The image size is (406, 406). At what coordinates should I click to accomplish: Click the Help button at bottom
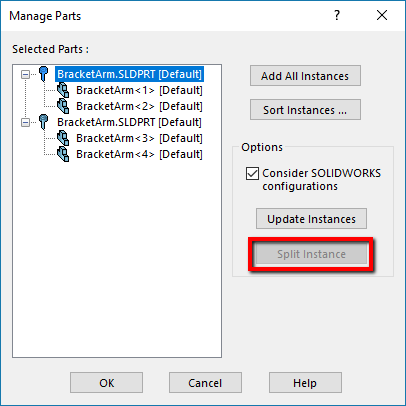305,383
